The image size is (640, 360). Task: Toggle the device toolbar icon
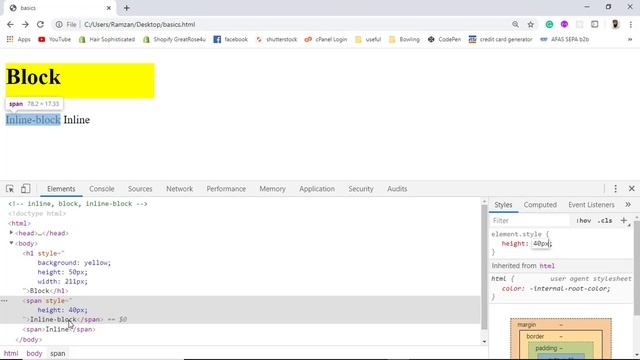click(x=25, y=189)
